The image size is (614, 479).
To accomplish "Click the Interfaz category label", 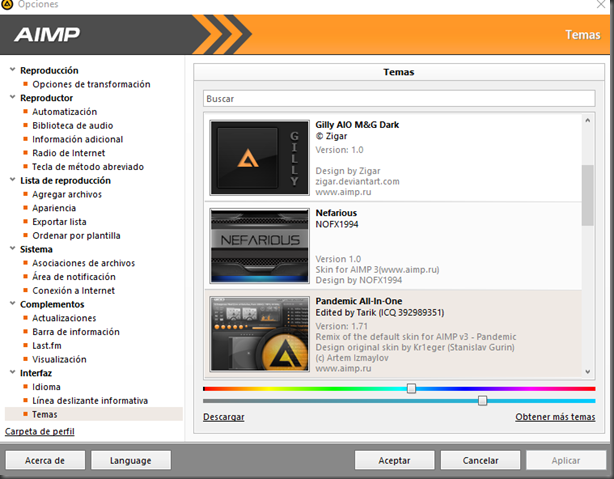I will click(x=36, y=373).
